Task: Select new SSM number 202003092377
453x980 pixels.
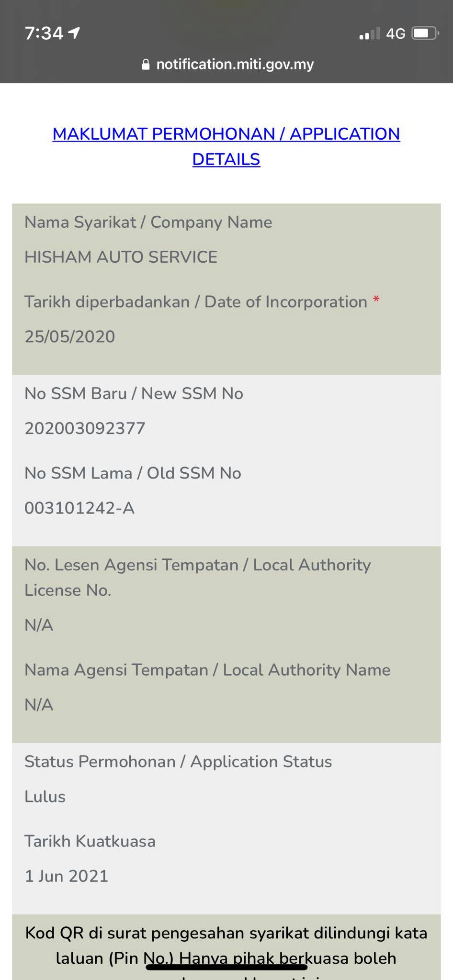Action: click(85, 428)
